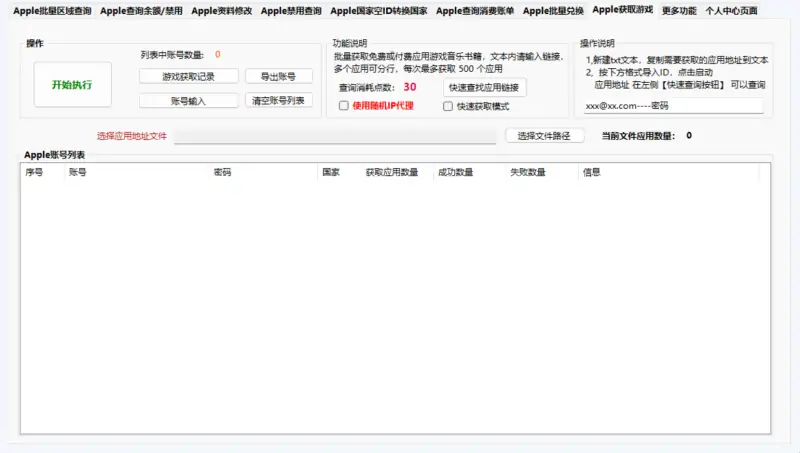Select the Apple禁用查询 tab

click(291, 11)
